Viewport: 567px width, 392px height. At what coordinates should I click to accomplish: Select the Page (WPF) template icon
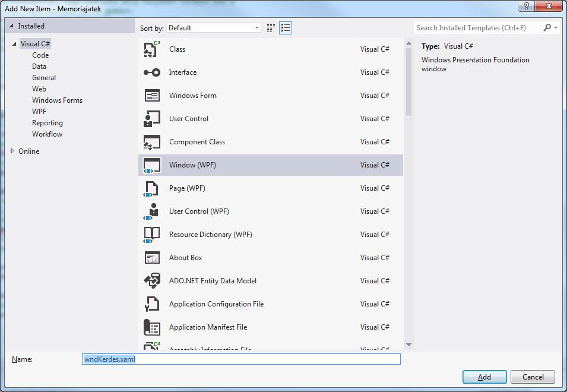point(151,188)
